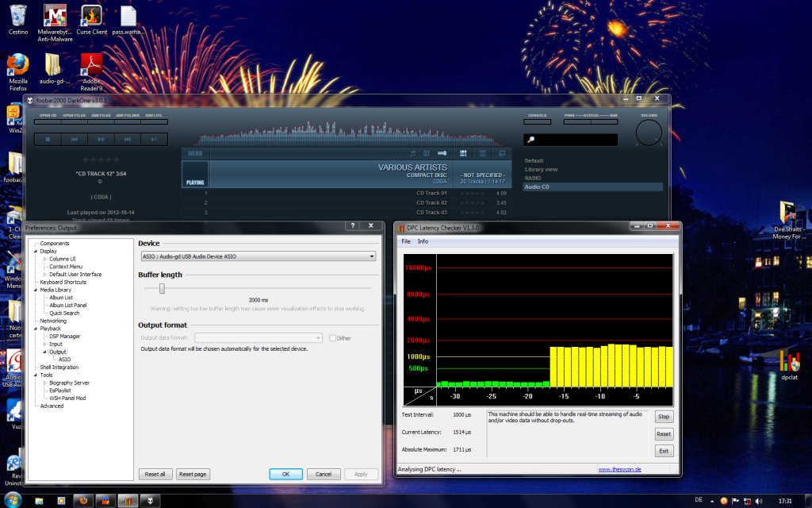Expand the Input tree node

pos(45,344)
